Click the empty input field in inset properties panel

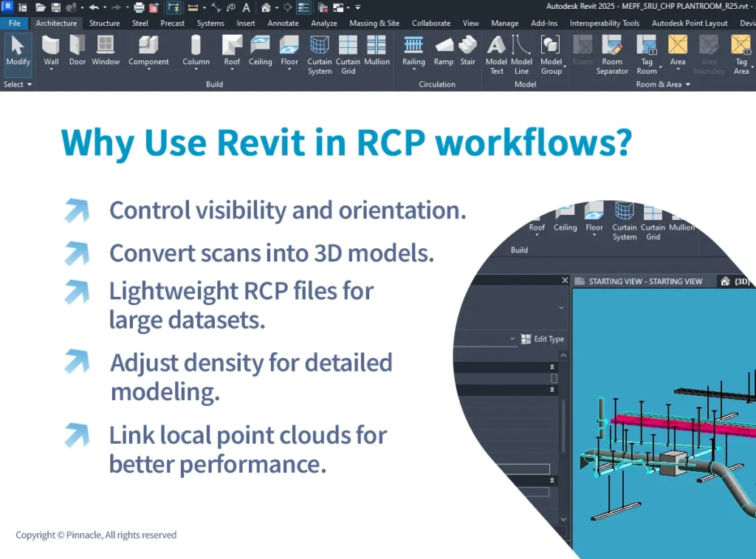pos(523,469)
